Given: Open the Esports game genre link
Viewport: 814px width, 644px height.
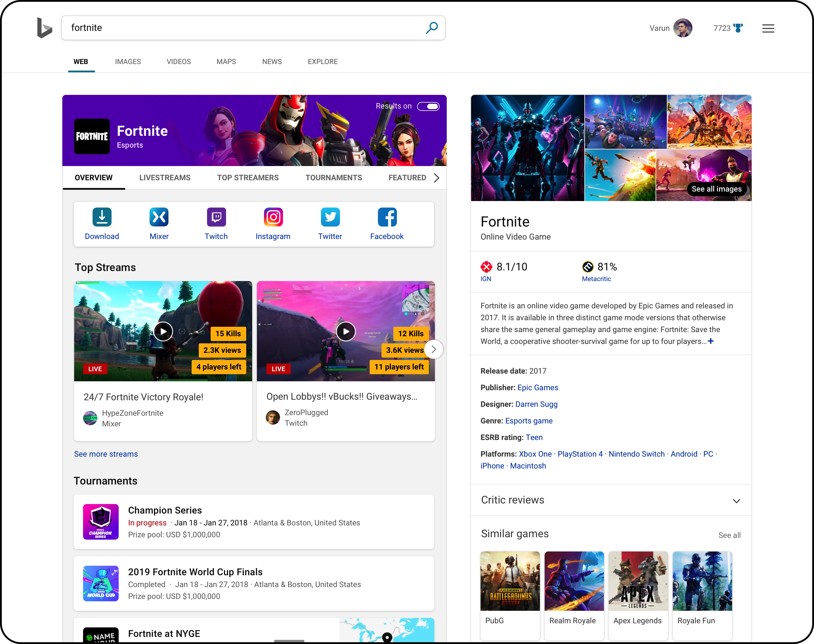Looking at the screenshot, I should coord(529,421).
